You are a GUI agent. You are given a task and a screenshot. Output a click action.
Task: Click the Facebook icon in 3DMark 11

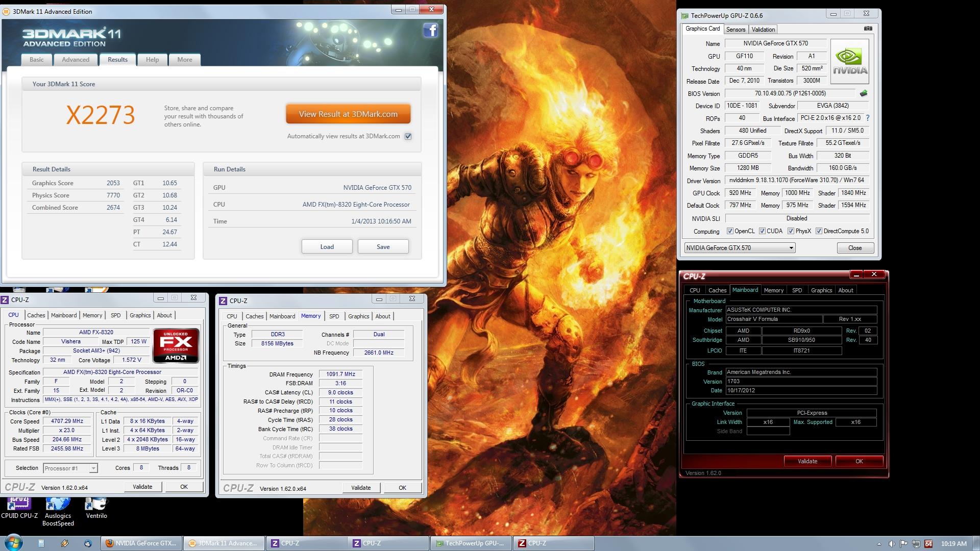coord(430,31)
